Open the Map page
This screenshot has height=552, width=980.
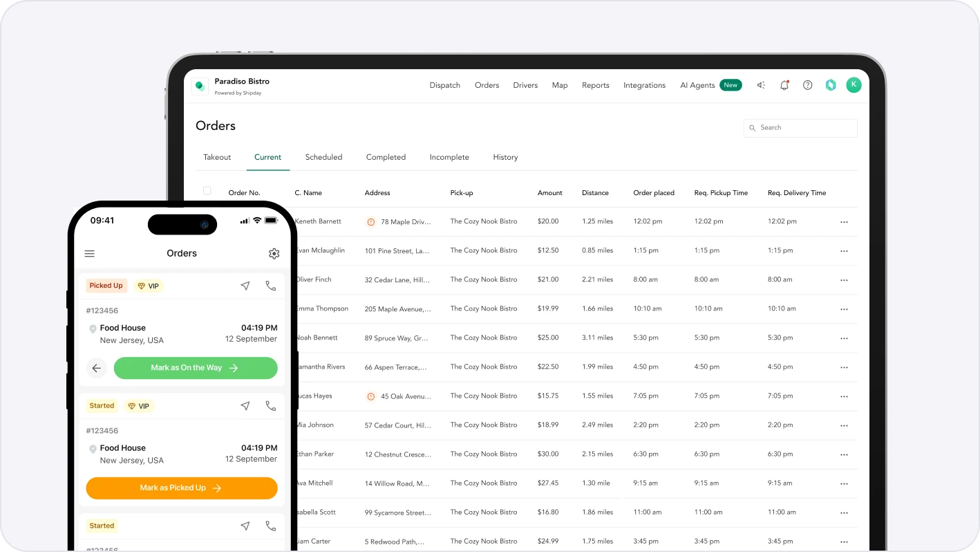[x=560, y=85]
